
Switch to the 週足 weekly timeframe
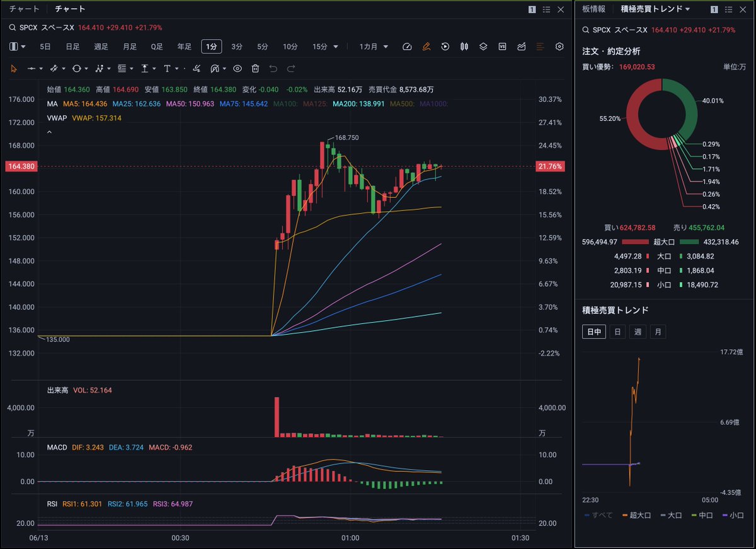click(x=101, y=47)
